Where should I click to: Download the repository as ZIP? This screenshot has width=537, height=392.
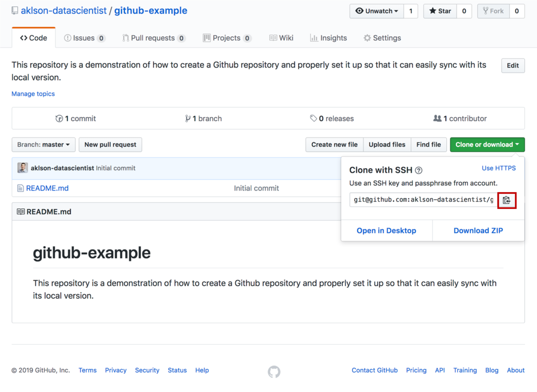point(478,231)
